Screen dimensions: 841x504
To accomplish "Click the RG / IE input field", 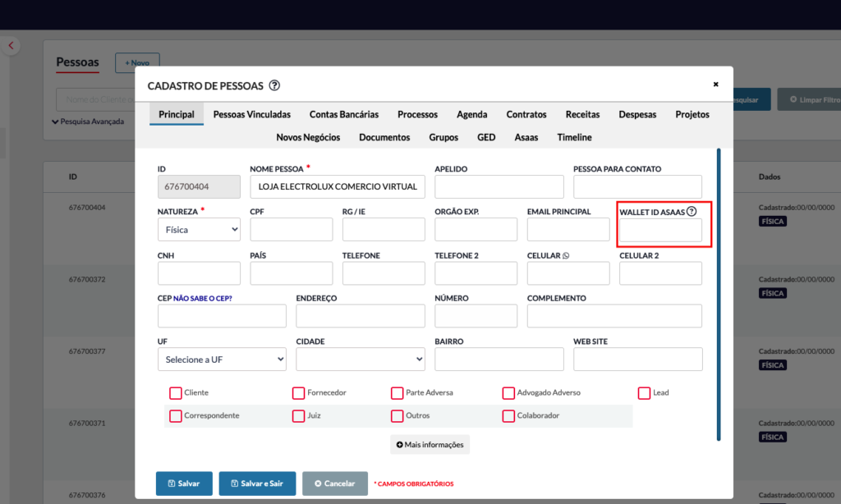I will coord(384,230).
